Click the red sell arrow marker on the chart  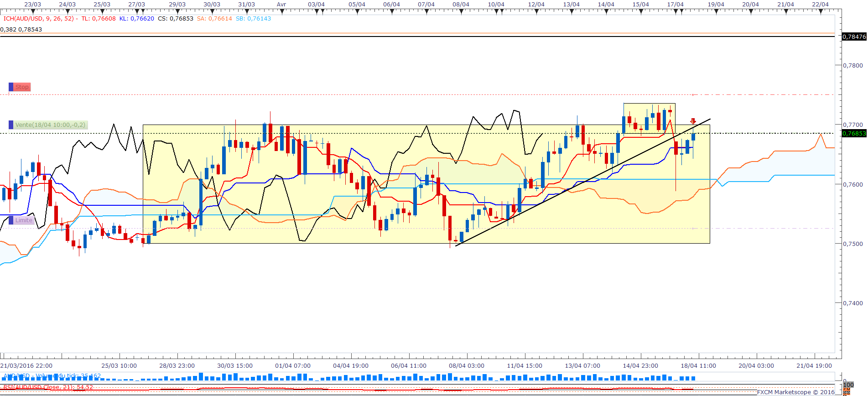pos(693,121)
